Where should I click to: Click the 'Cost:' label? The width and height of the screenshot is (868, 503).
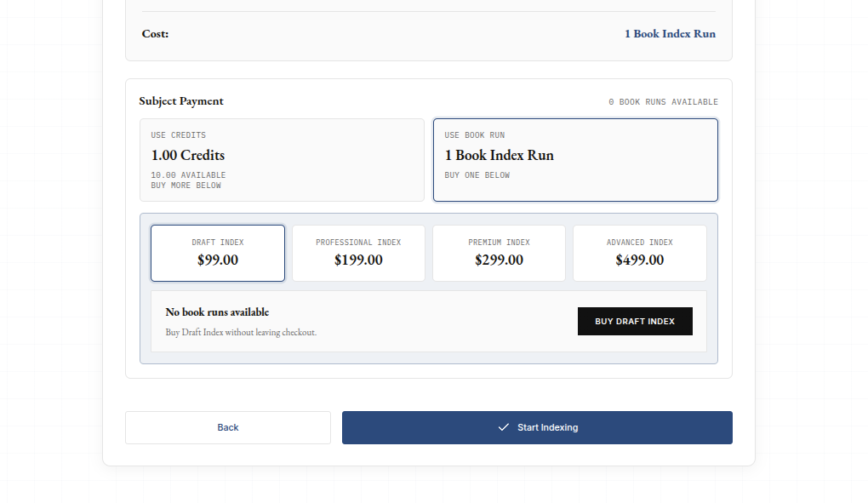[155, 34]
